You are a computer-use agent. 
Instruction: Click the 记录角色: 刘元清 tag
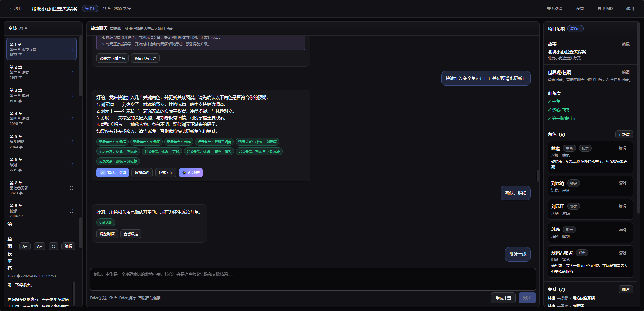pos(112,142)
